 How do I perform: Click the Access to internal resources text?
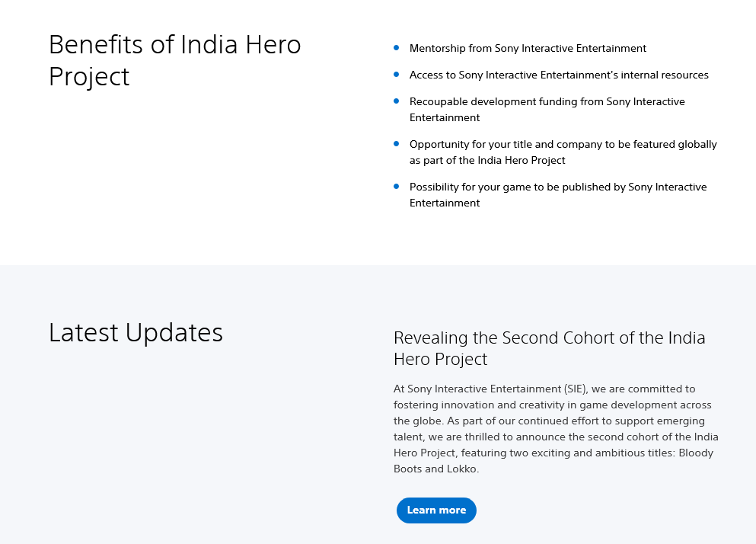[559, 75]
